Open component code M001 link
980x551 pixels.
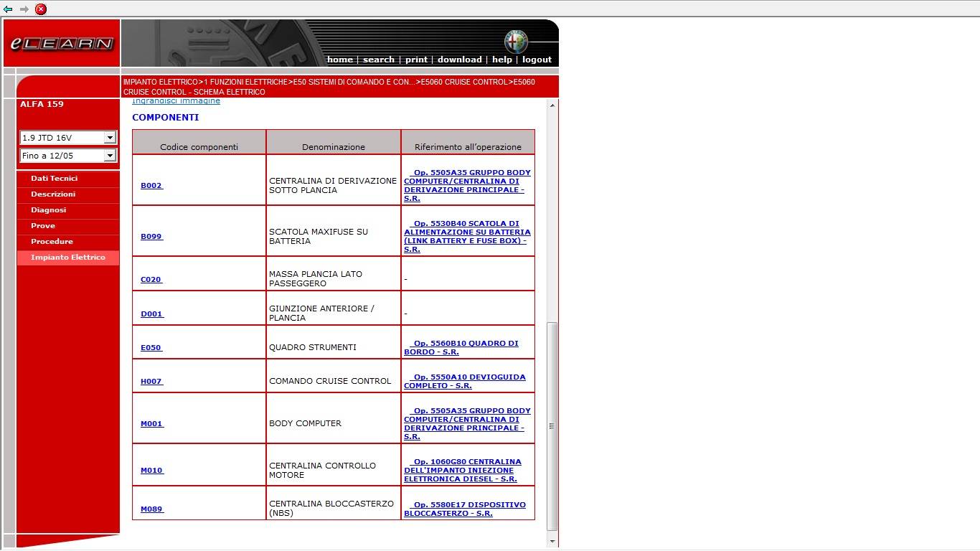point(151,423)
